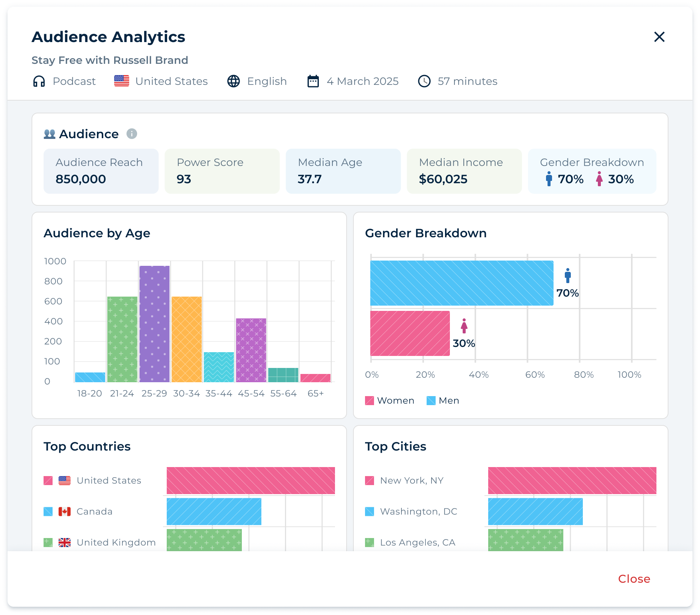Screen dimensions: 700x615
Task: Click the Canada flag in Top Countries
Action: pos(64,511)
